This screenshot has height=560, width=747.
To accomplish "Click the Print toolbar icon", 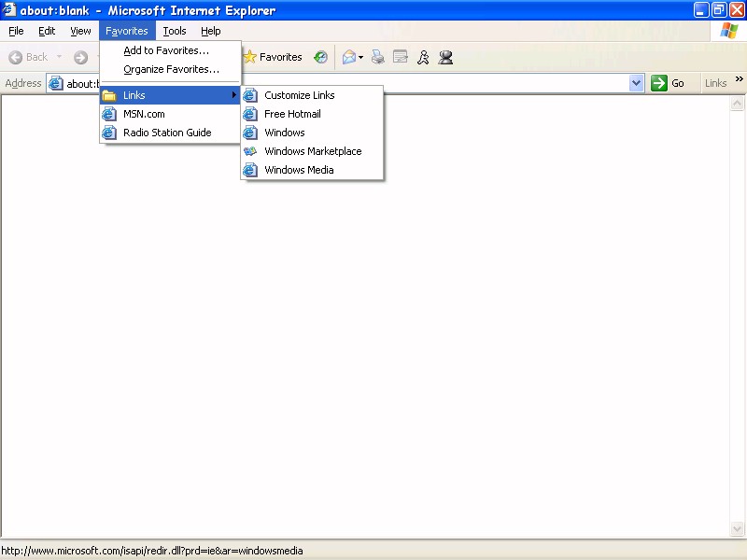I will click(378, 57).
